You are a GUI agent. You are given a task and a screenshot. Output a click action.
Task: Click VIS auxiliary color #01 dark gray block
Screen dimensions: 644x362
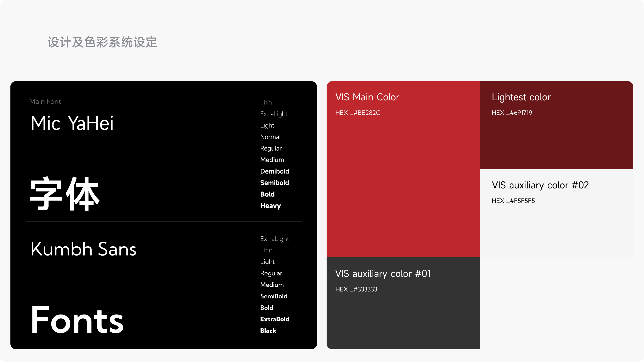point(403,319)
